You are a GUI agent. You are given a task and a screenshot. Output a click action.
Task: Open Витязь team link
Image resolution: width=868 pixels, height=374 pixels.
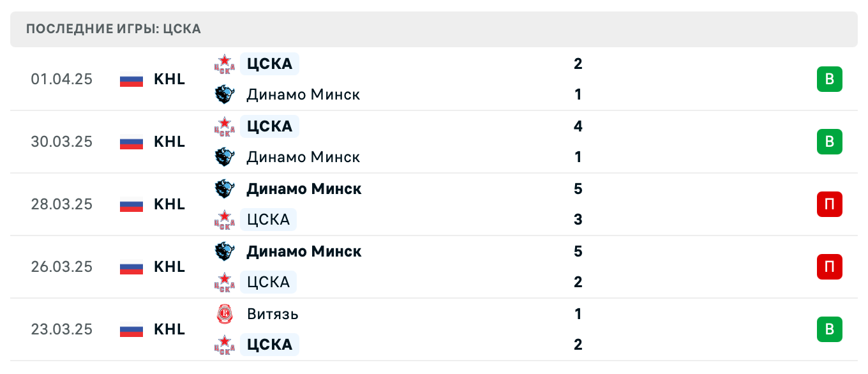pyautogui.click(x=273, y=314)
